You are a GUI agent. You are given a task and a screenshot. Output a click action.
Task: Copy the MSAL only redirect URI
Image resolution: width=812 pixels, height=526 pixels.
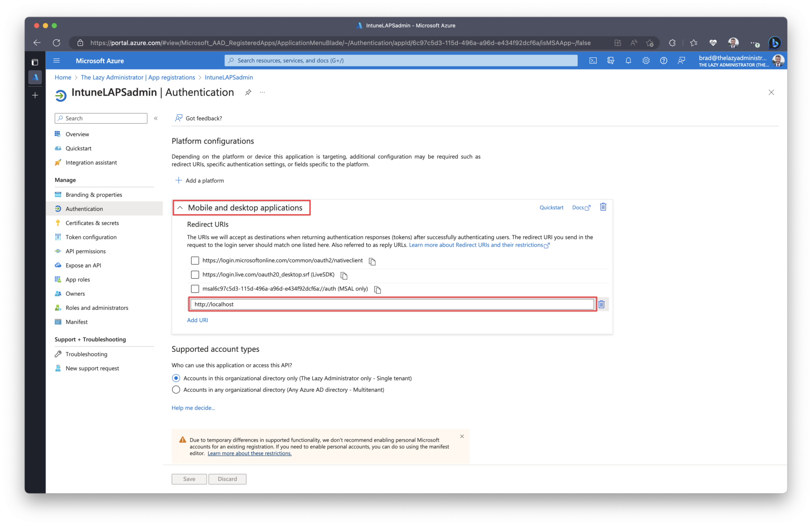377,290
